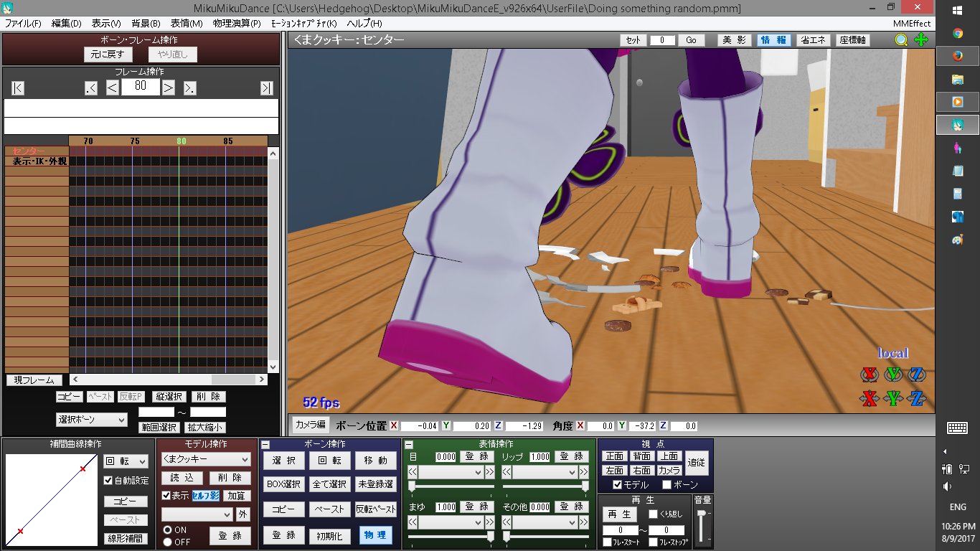
Task: Click the 線形補間 linear interpolation button
Action: 126,538
